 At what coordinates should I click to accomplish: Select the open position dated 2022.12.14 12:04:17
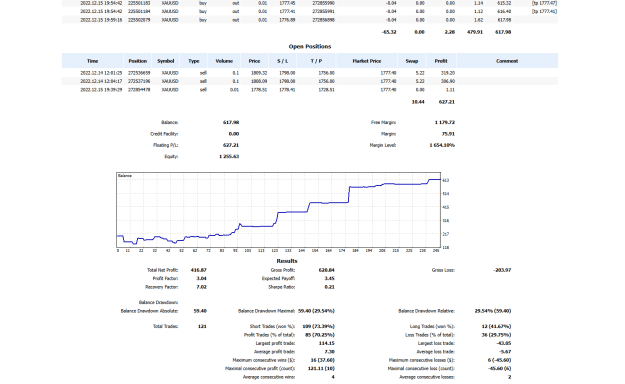(310, 81)
